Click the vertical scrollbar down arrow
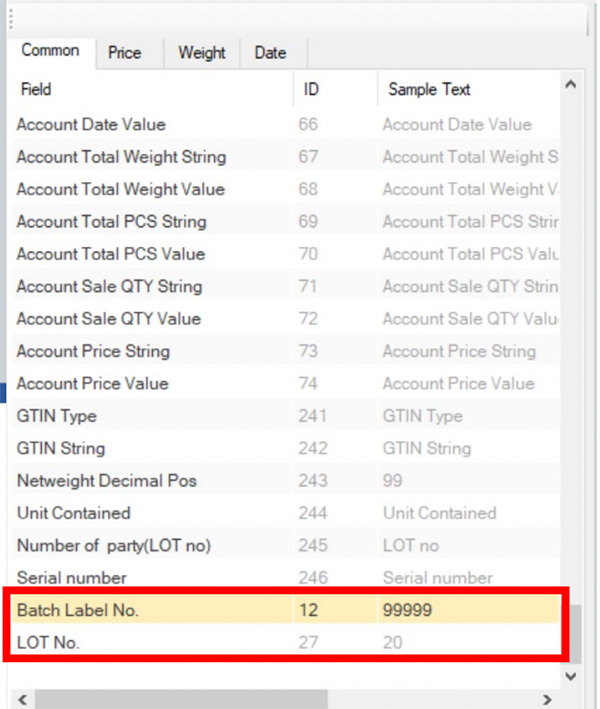This screenshot has width=600, height=709. coord(571,676)
